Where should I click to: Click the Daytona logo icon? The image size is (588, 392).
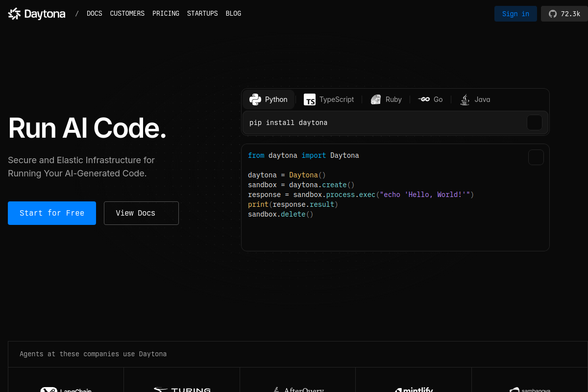click(x=15, y=14)
